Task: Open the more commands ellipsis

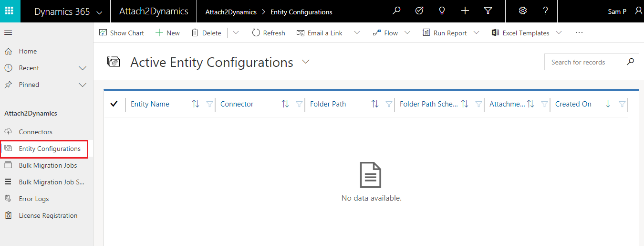Action: click(579, 33)
